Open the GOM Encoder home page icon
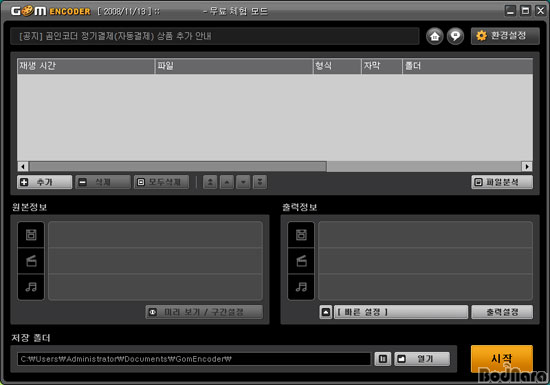 point(435,36)
